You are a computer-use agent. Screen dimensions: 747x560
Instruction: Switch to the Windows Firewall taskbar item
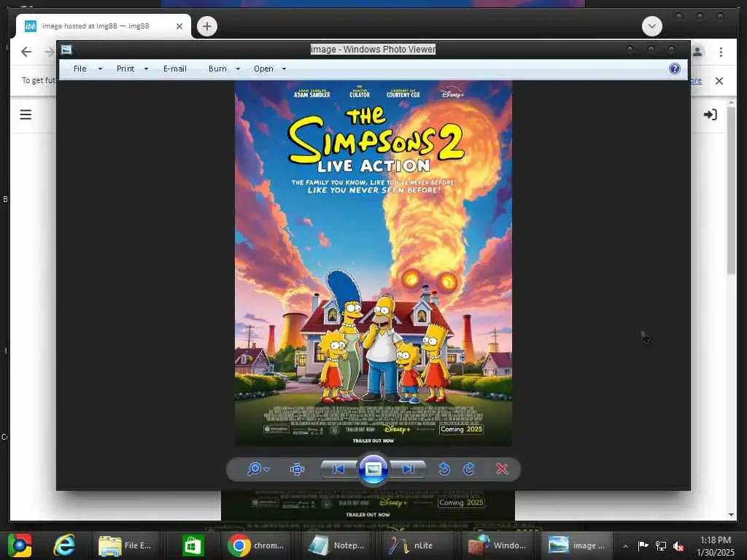(x=497, y=545)
